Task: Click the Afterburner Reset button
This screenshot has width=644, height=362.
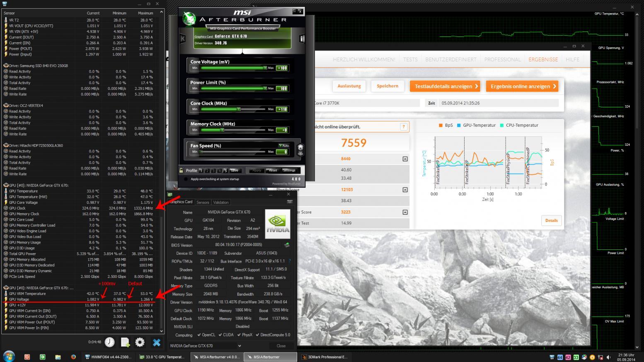Action: [x=273, y=170]
